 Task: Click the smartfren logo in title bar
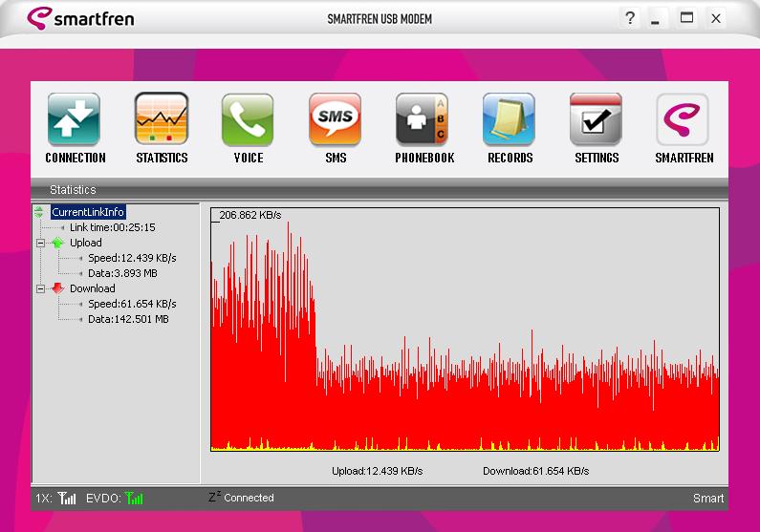coord(80,18)
